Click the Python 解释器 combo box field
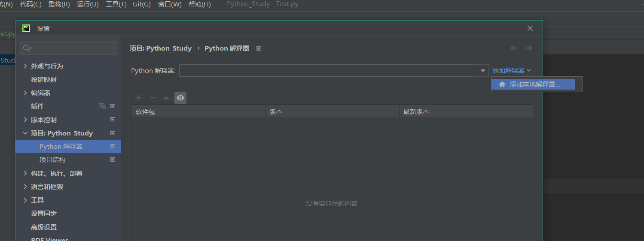644x241 pixels. [x=334, y=71]
